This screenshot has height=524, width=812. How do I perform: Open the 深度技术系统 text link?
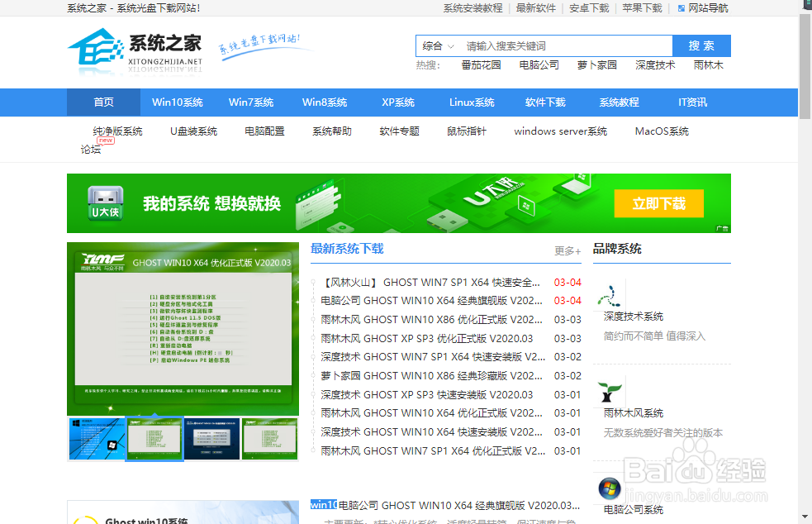tap(634, 317)
